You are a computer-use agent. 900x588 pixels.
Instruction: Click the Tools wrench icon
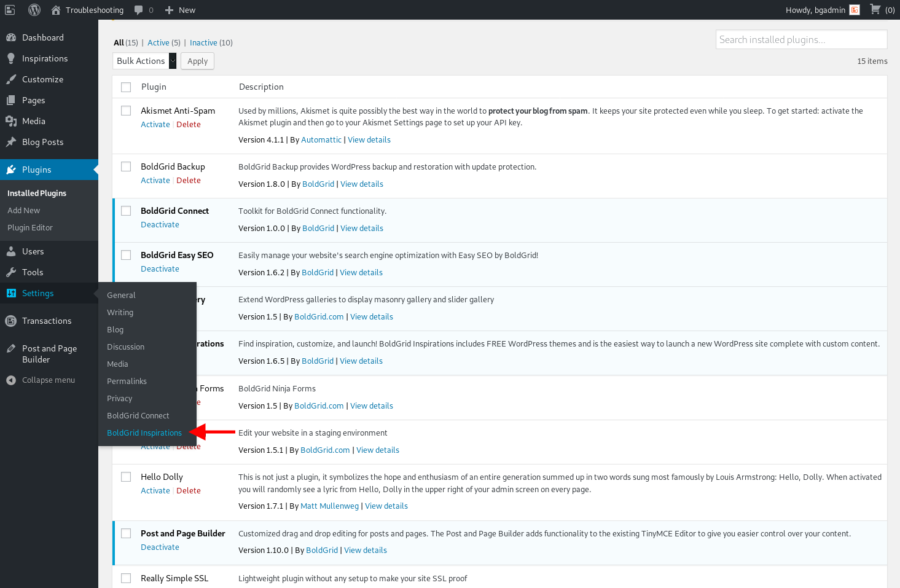(11, 272)
